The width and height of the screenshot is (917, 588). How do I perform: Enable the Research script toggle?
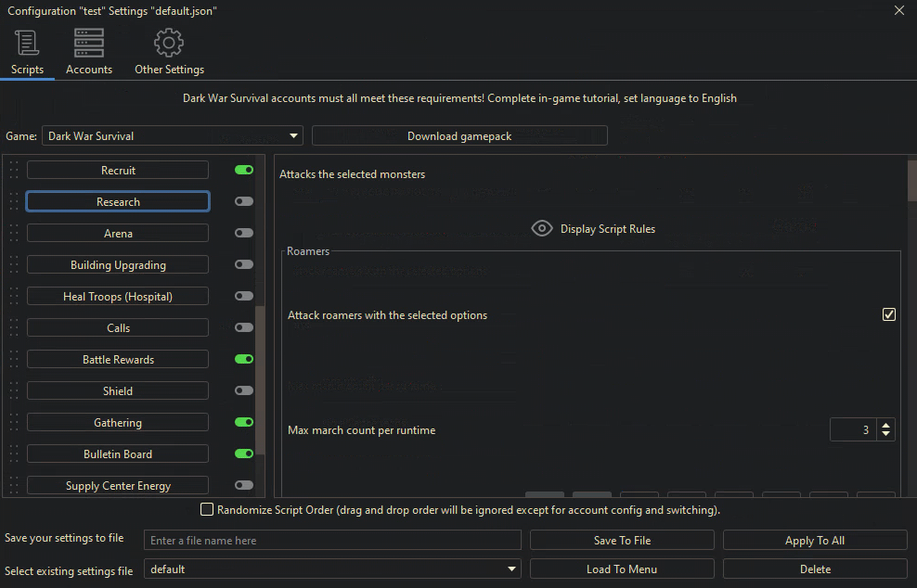244,202
